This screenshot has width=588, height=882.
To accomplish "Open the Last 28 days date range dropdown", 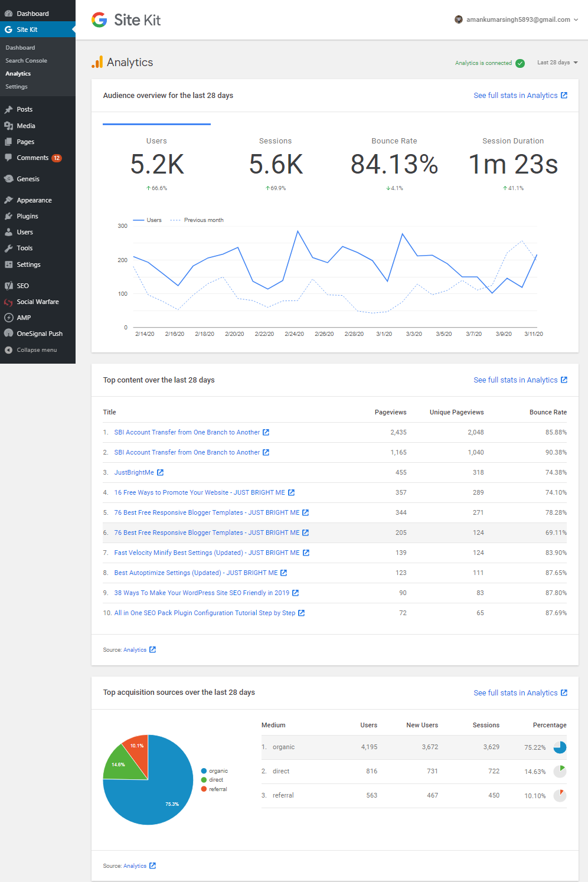I will 557,63.
